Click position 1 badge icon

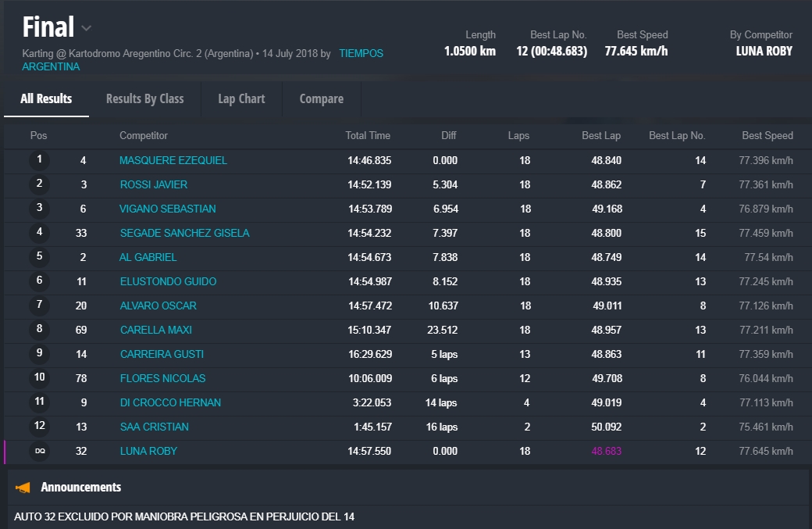[39, 160]
